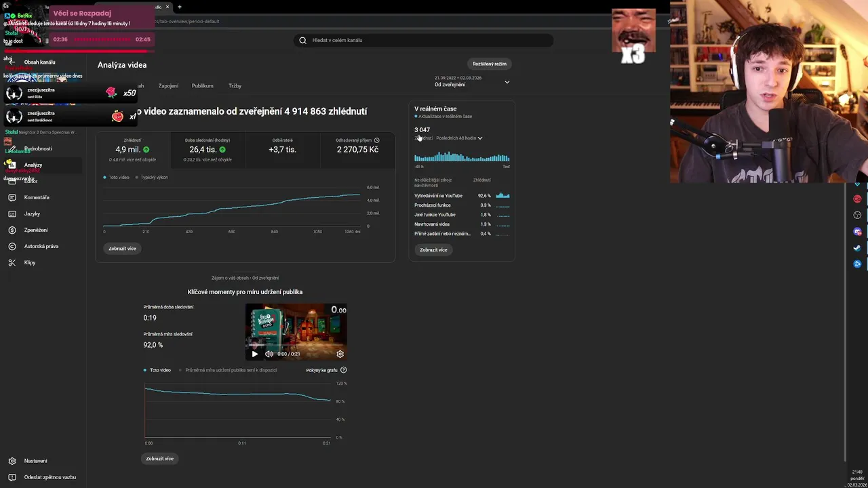Switch to the Publikum tab
Screen dimensions: 868x488
(x=202, y=86)
